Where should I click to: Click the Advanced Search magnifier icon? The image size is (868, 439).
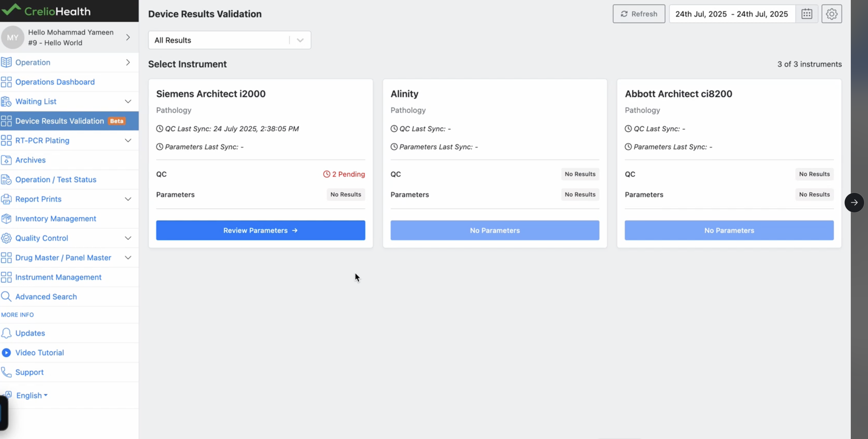[6, 297]
